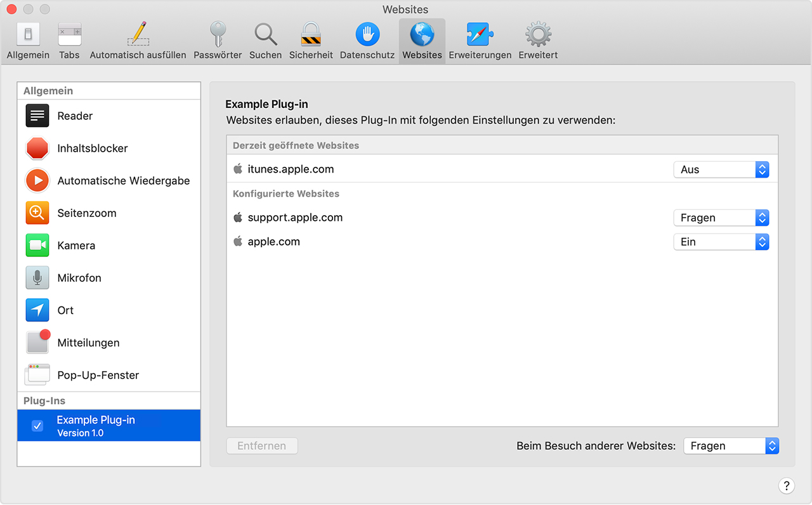The image size is (812, 505).
Task: Switch to the Tabs tab label
Action: pyautogui.click(x=69, y=55)
